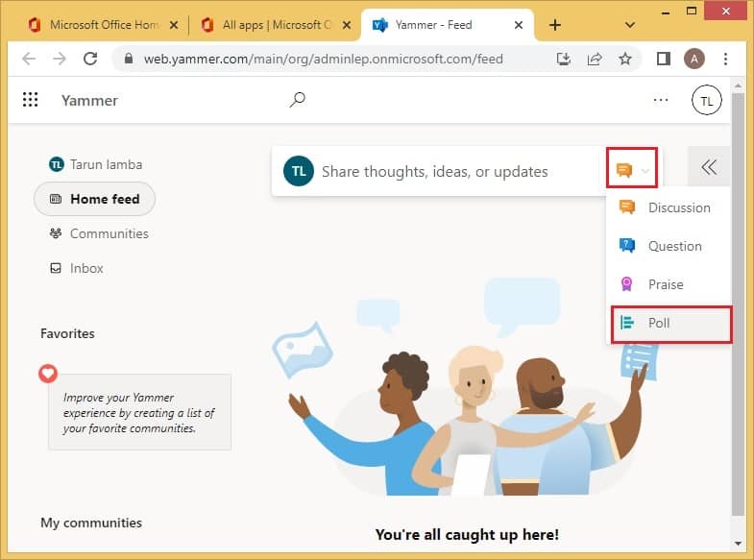Click the page scrollbar down arrow
This screenshot has width=754, height=560.
point(738,544)
